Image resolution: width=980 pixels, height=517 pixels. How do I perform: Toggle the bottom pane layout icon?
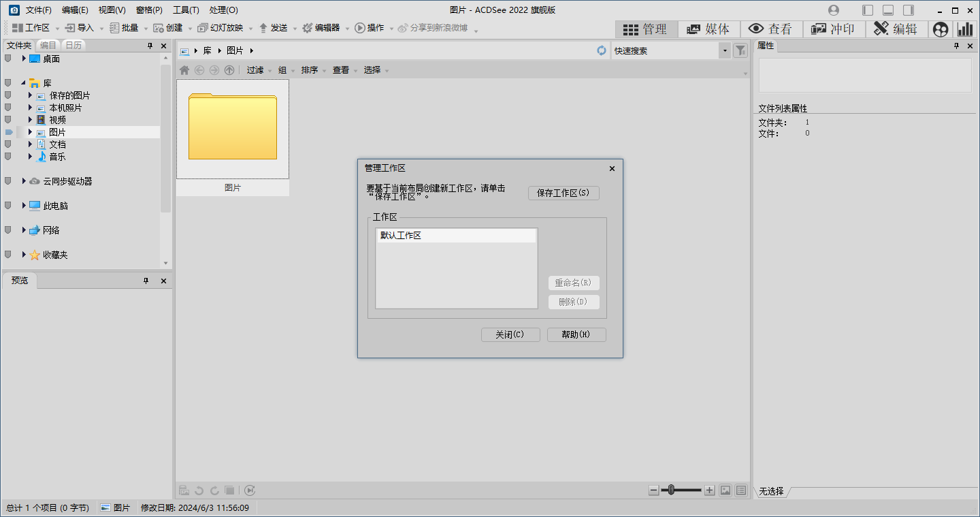pos(888,10)
